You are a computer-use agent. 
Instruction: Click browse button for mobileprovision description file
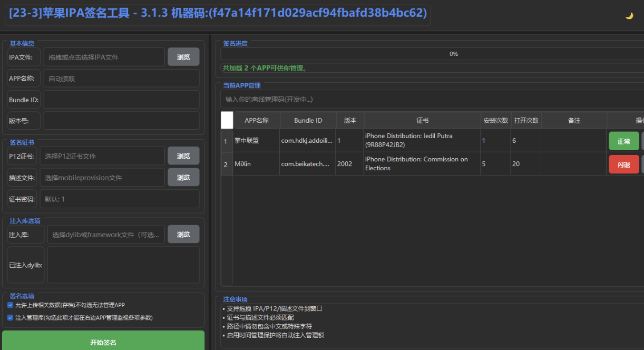coord(183,178)
